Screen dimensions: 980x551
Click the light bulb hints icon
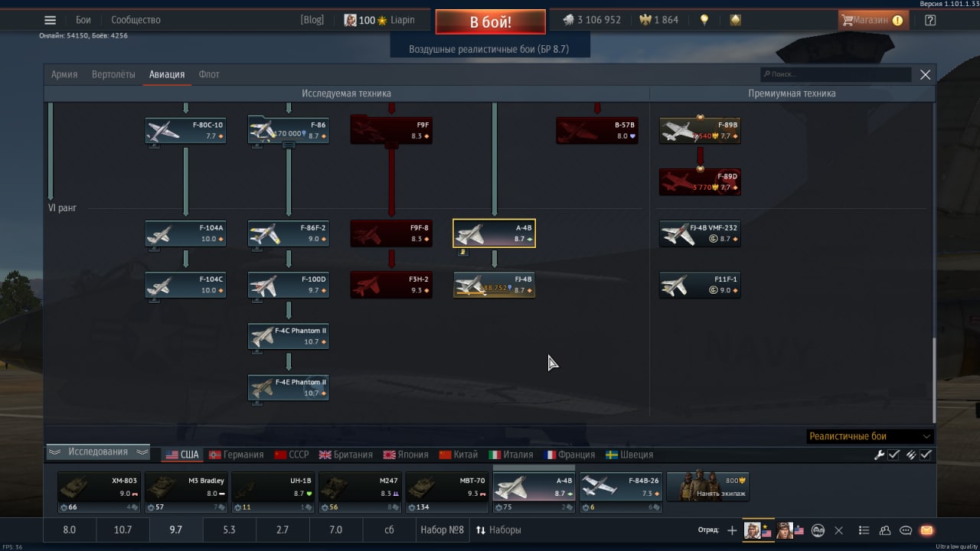[704, 21]
